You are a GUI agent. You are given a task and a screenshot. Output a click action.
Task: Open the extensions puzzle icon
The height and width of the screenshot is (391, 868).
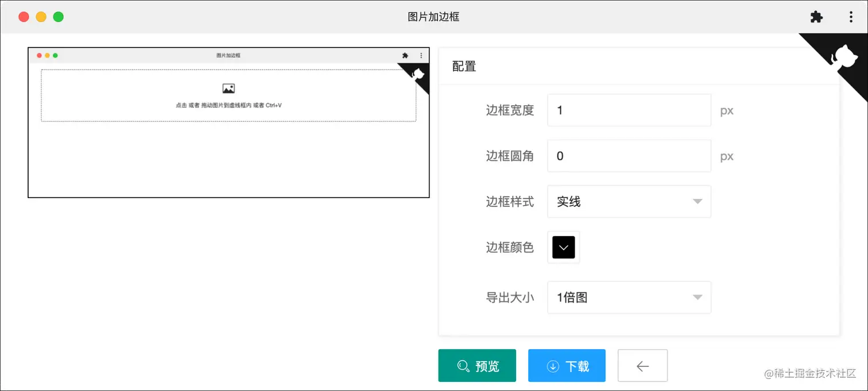(x=816, y=17)
